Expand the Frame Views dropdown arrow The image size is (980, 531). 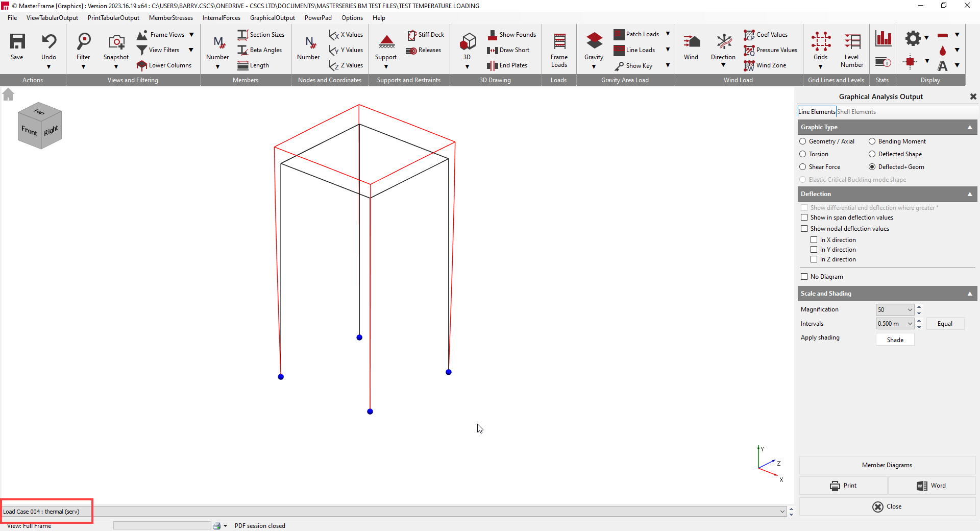pos(191,35)
